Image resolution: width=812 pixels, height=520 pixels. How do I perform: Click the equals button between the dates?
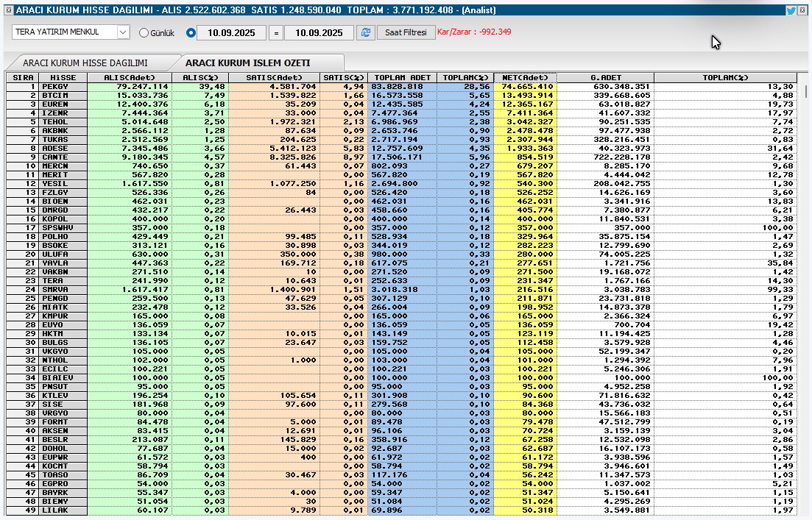[x=275, y=32]
